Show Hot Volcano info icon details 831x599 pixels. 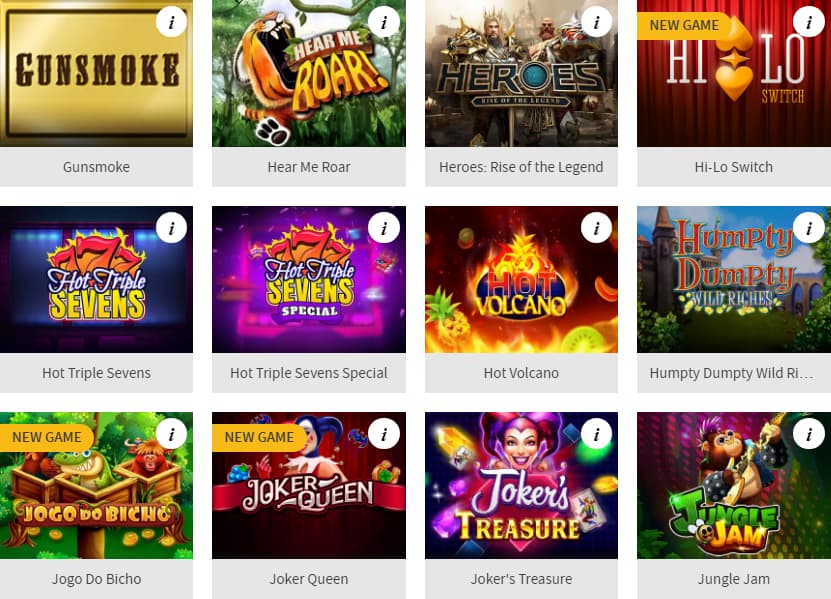(596, 228)
